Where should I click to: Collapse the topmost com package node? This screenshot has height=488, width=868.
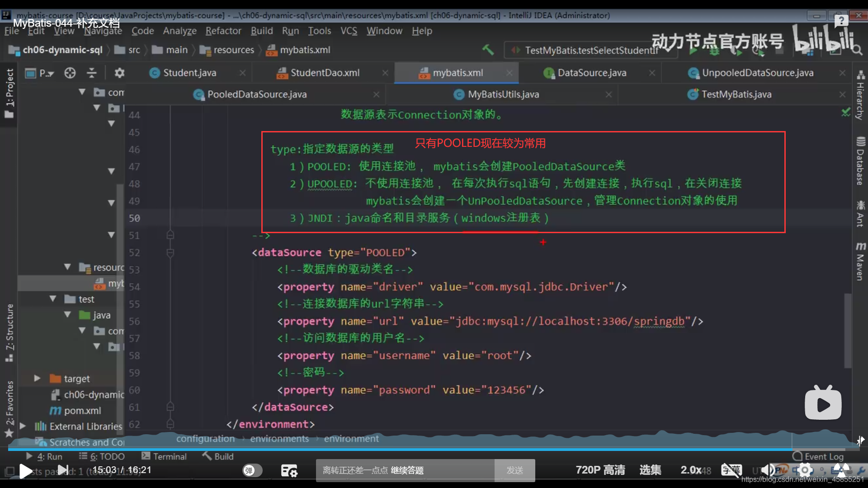point(82,92)
